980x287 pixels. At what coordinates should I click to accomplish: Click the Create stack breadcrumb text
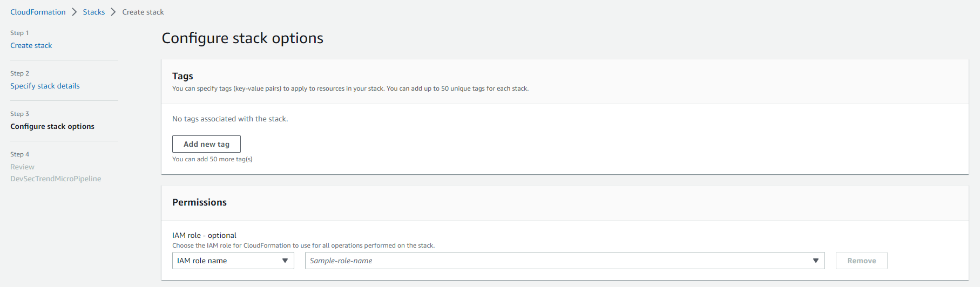[x=143, y=12]
